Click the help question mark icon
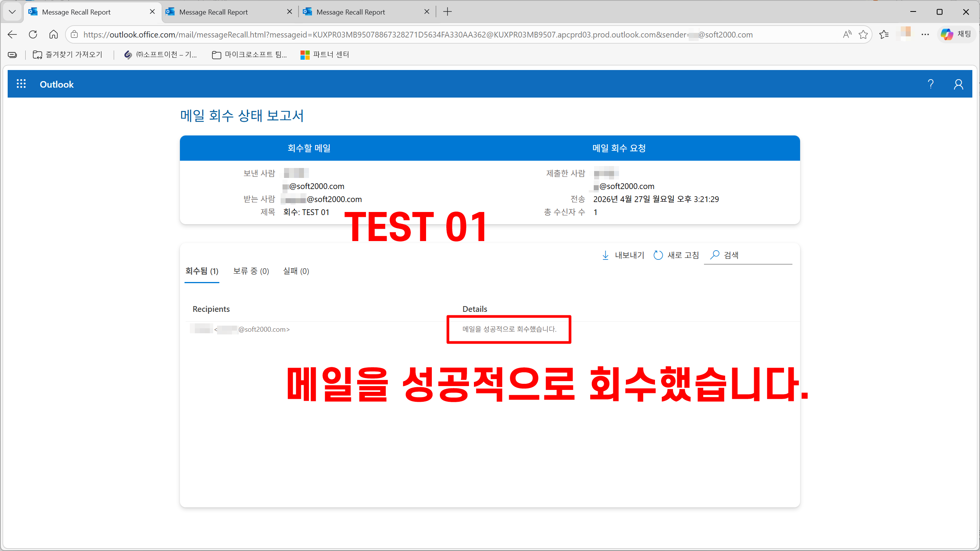980x551 pixels. (x=931, y=84)
